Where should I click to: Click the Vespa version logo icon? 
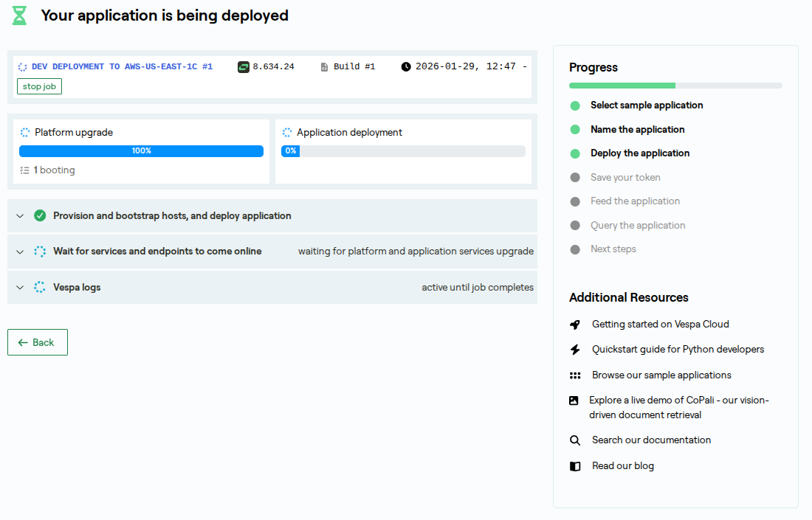click(244, 67)
